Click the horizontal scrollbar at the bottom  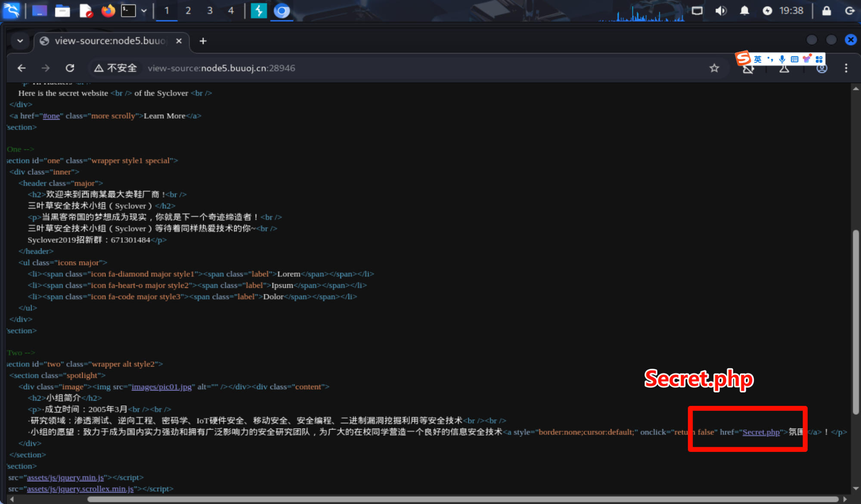(x=463, y=499)
